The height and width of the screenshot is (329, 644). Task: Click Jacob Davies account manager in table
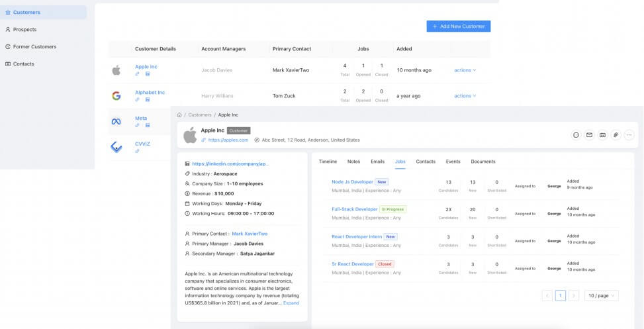tap(217, 70)
